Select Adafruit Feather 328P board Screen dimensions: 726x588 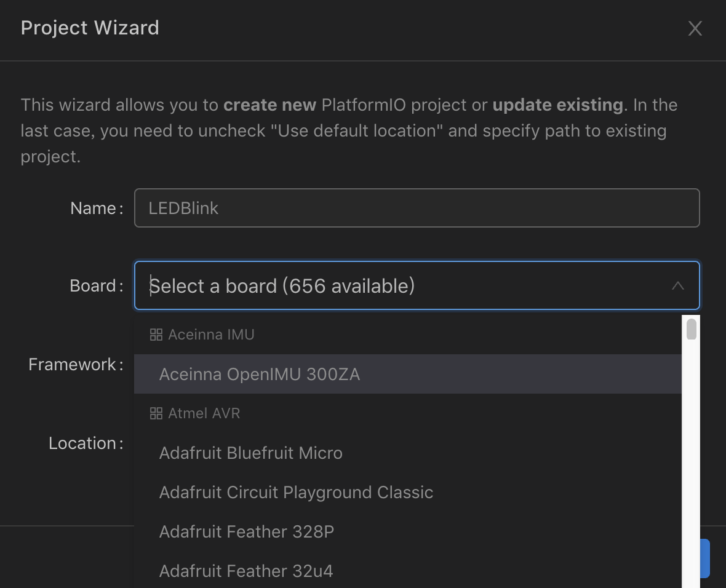pos(246,531)
